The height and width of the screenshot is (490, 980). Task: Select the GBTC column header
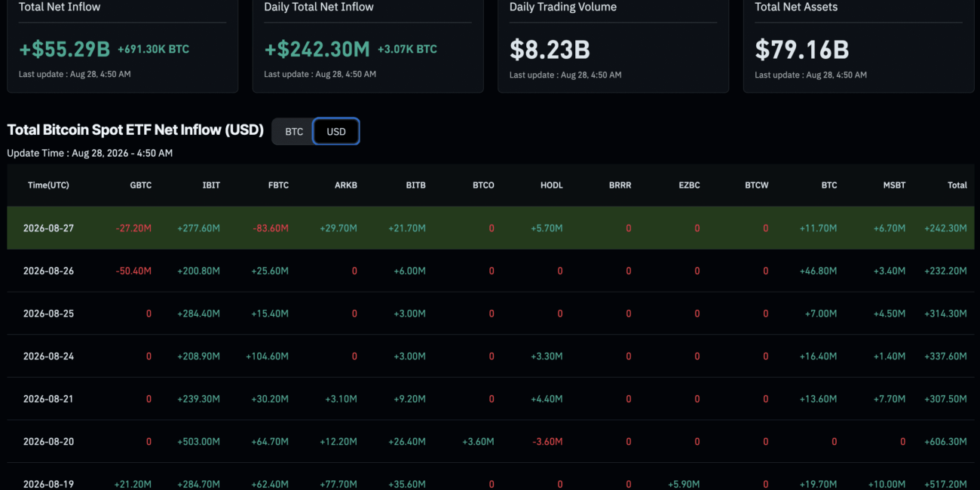[x=141, y=185]
